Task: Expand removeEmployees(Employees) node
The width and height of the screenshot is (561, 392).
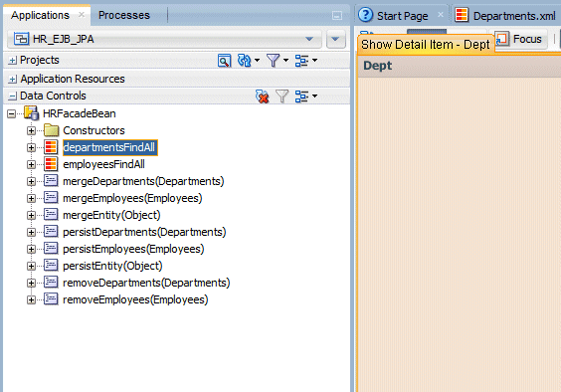Action: (31, 300)
